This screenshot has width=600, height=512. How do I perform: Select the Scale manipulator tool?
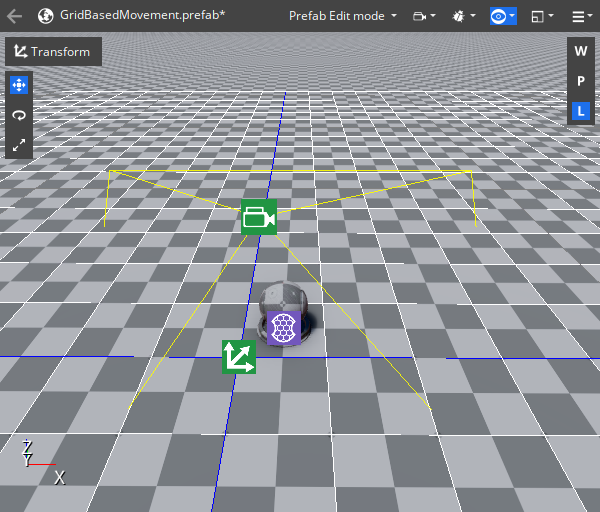coord(19,145)
